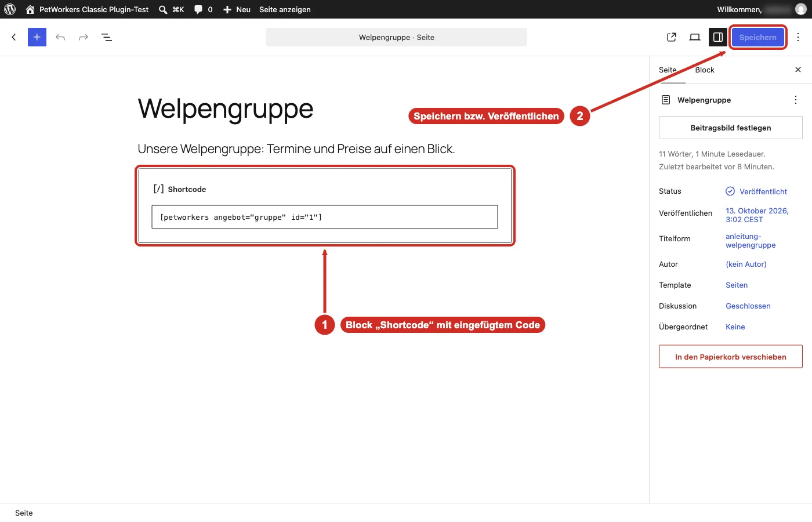The width and height of the screenshot is (812, 522).
Task: Switch to the Block sidebar tab
Action: 705,70
